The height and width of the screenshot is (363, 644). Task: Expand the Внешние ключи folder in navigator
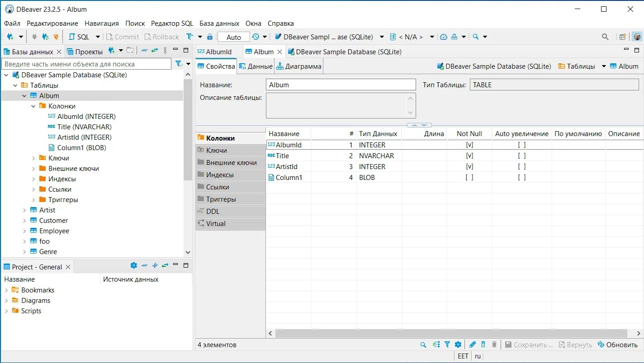[x=33, y=169]
